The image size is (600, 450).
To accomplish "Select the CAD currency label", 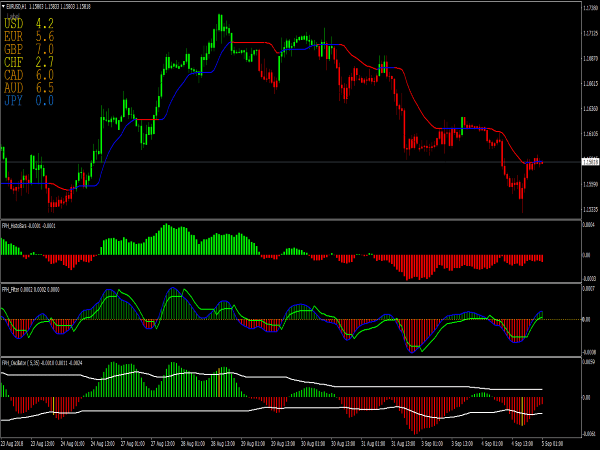I will [14, 75].
